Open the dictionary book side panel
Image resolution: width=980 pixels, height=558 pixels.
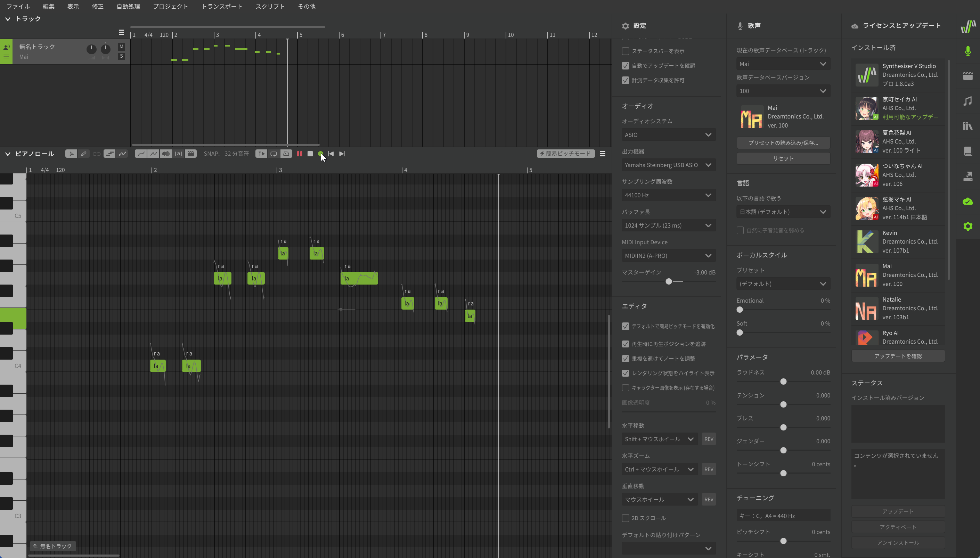pyautogui.click(x=968, y=151)
